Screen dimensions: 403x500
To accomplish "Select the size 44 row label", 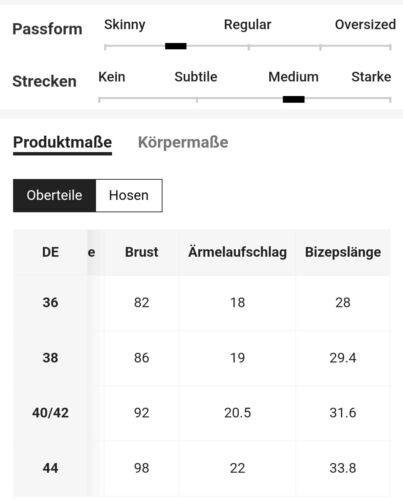I will pos(50,468).
